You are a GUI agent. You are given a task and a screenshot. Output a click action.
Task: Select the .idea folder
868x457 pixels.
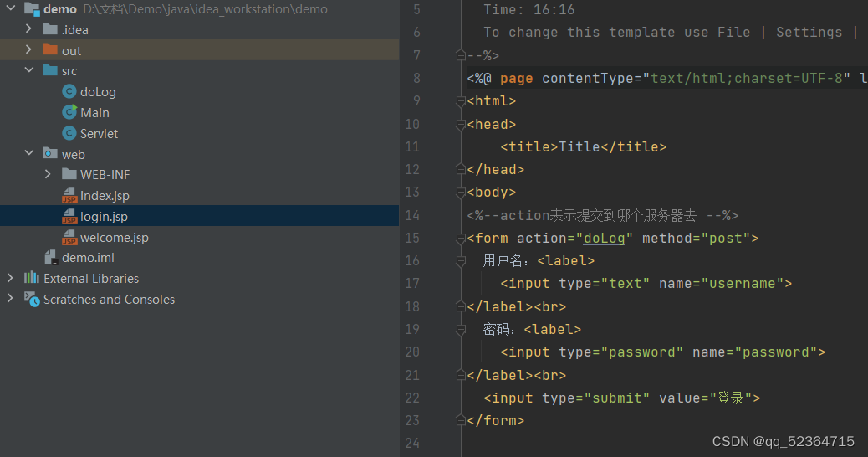74,30
